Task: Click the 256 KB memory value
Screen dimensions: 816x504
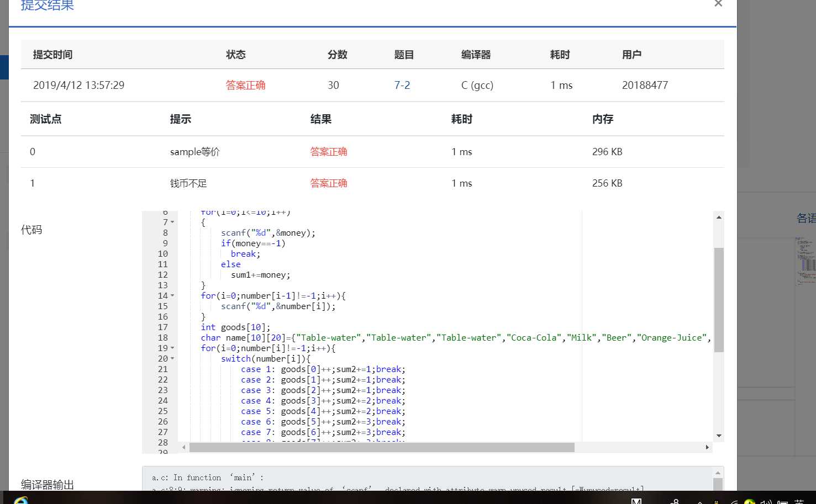Action: pos(607,183)
